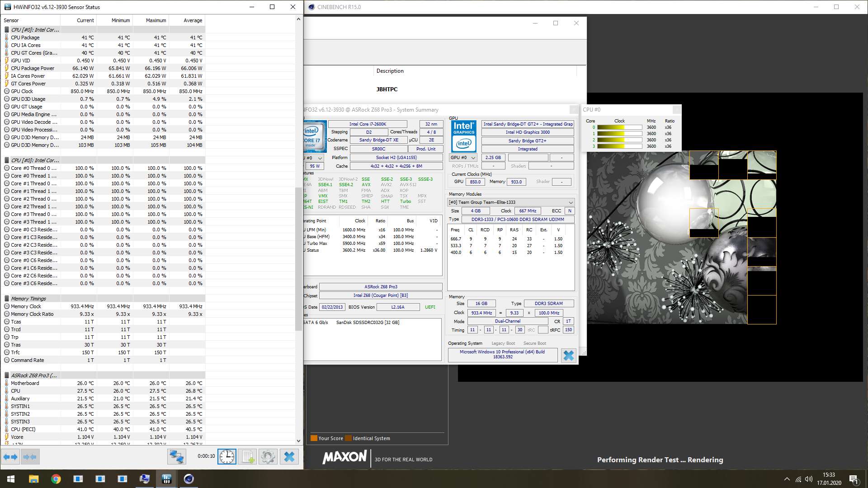868x488 pixels.
Task: Close sensors with the blue X icon
Action: (289, 457)
